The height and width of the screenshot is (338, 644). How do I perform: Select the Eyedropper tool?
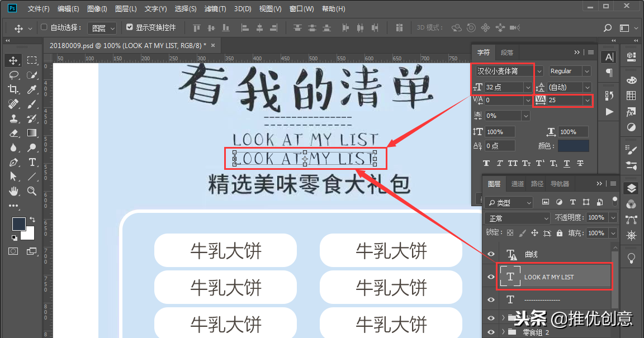[x=32, y=89]
